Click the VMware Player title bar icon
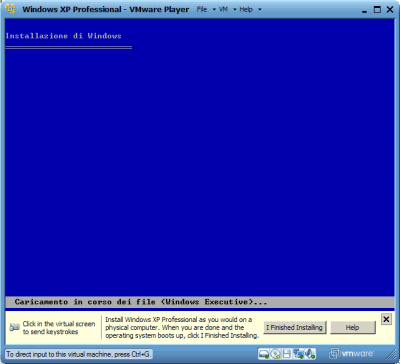Screen dimensions: 400x364 (11, 9)
